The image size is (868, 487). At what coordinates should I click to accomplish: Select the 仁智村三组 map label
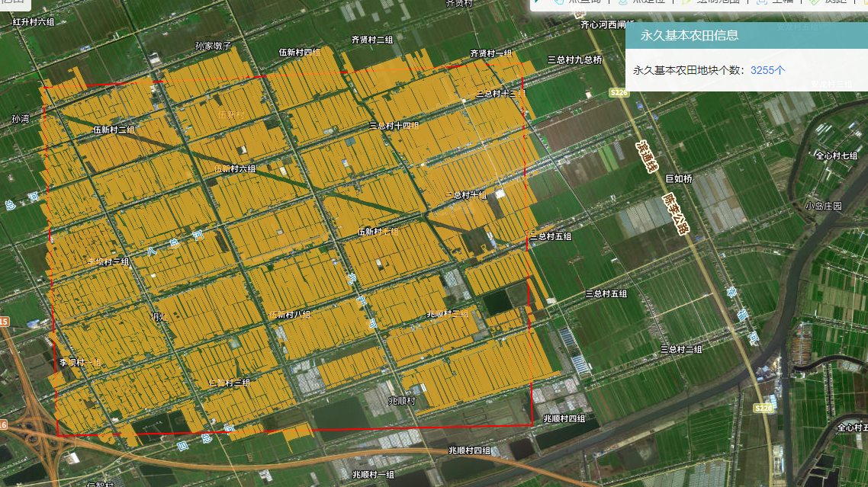coord(229,383)
